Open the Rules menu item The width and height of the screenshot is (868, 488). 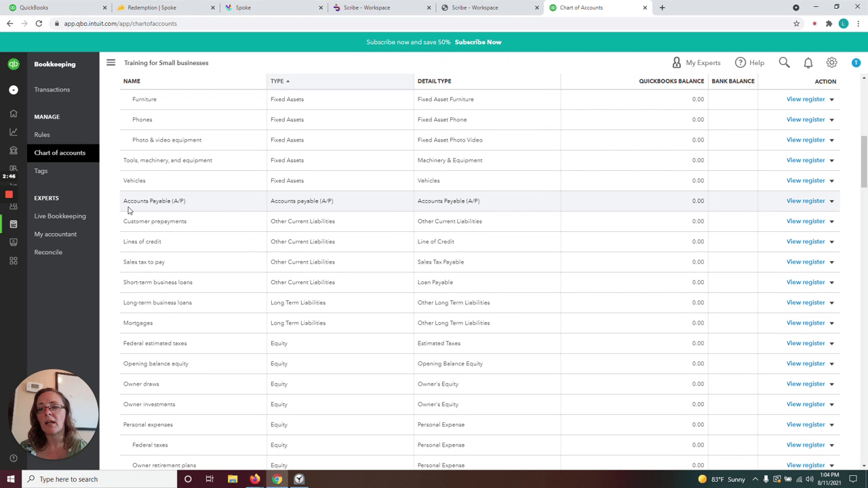[x=42, y=135]
